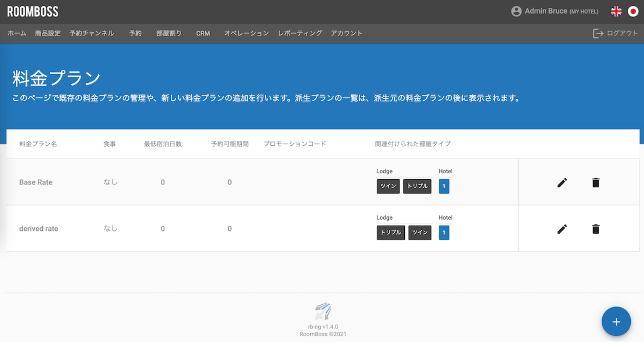Open the ホーム menu
Screen dimensions: 644x347
coord(17,33)
